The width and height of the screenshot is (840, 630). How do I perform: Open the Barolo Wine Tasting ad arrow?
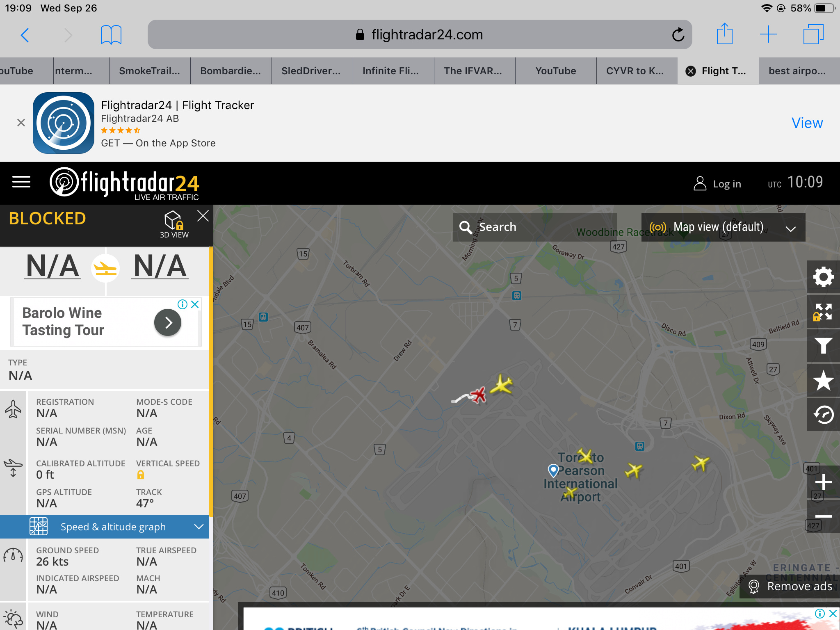(168, 323)
